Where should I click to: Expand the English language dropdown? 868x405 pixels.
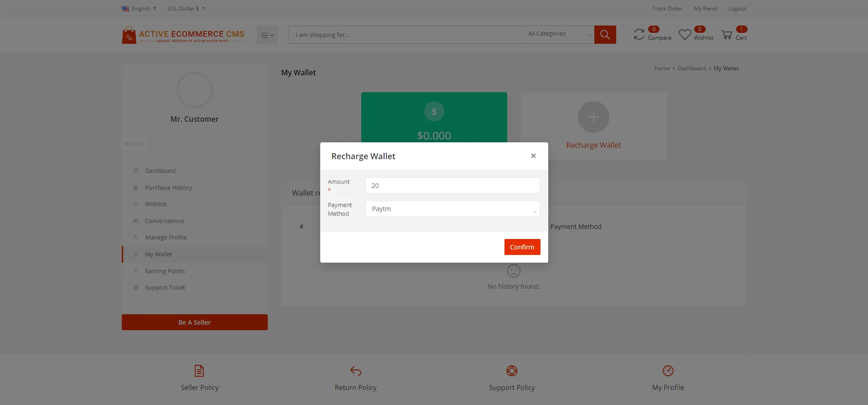pos(139,9)
